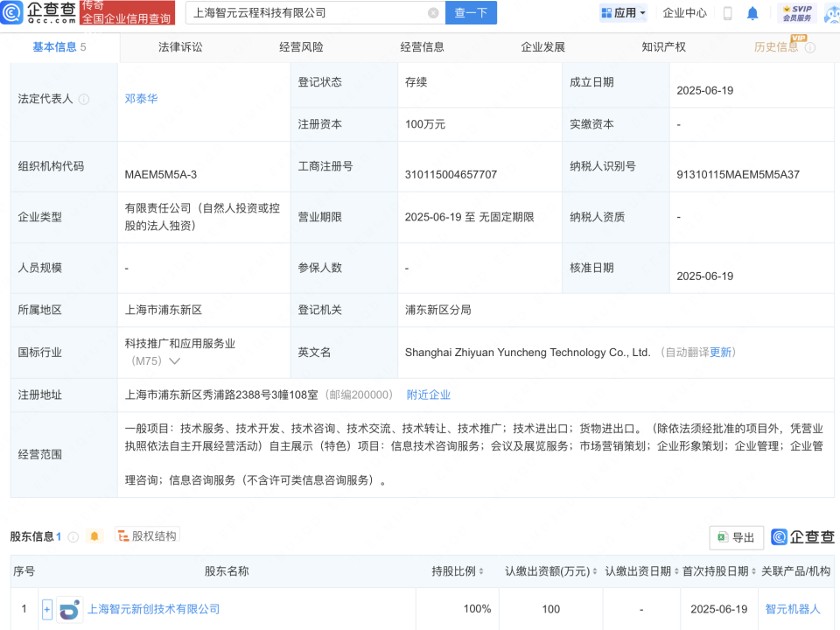Image resolution: width=840 pixels, height=630 pixels.
Task: Open the 应用 dropdown menu
Action: pyautogui.click(x=624, y=13)
